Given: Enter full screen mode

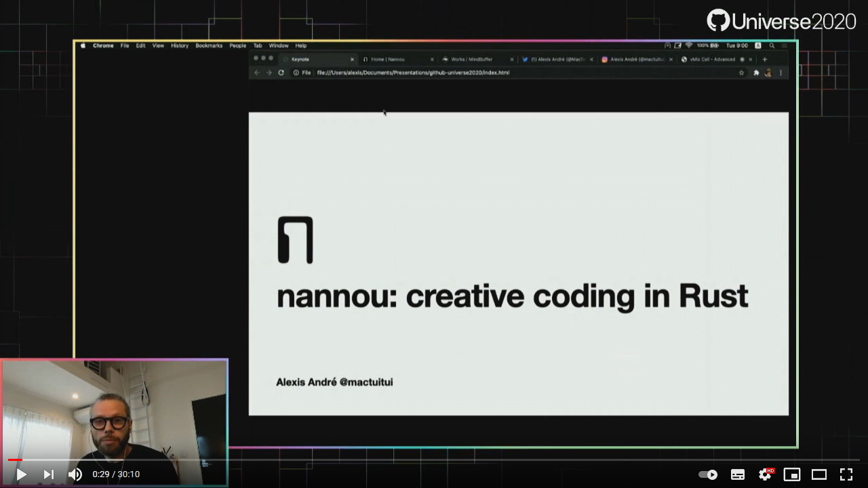Looking at the screenshot, I should click(846, 474).
